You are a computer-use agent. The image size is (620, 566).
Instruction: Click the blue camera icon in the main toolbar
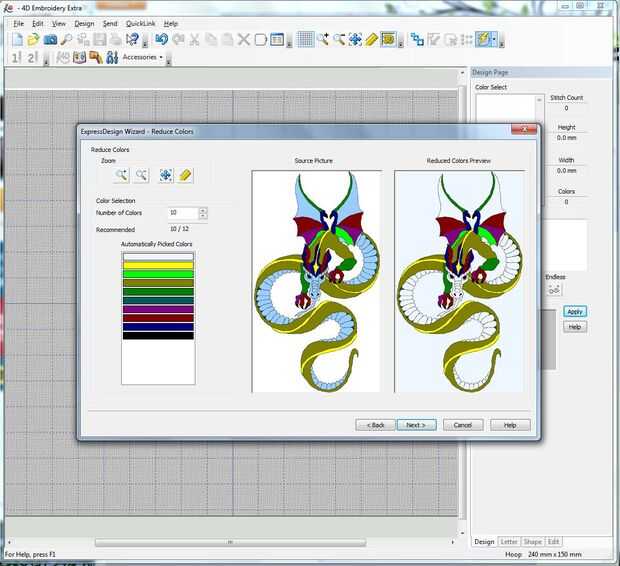coord(50,39)
